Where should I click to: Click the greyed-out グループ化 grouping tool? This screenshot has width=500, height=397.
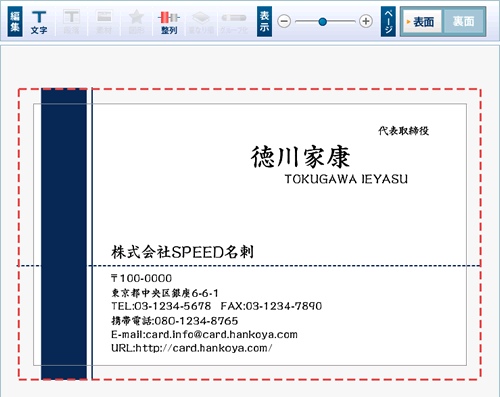(234, 22)
